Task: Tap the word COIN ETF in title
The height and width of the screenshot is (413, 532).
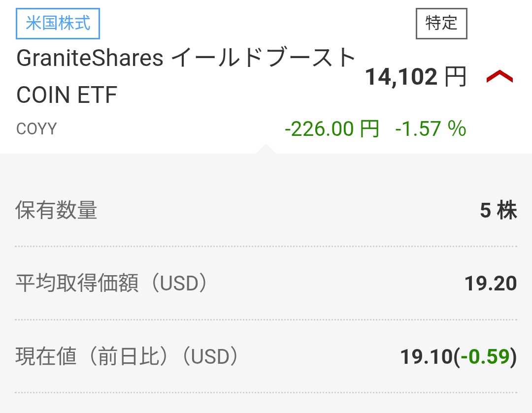Action: [67, 95]
